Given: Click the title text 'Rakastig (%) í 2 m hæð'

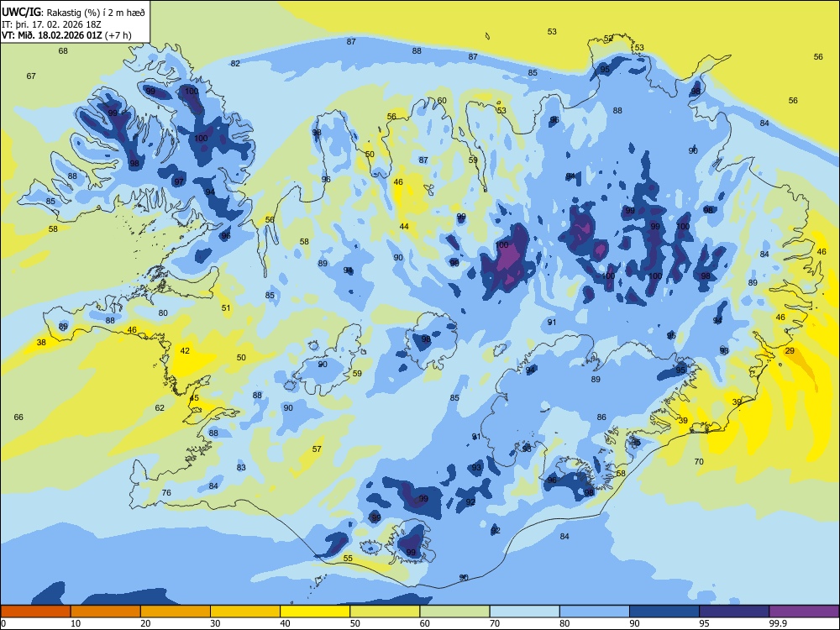Looking at the screenshot, I should (x=96, y=13).
